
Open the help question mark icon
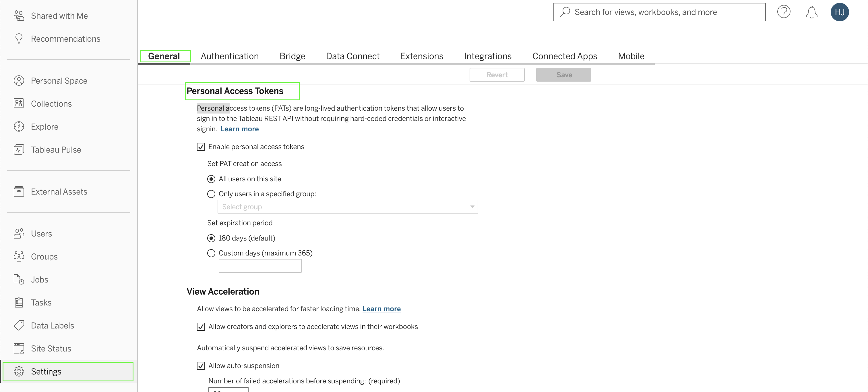click(783, 12)
